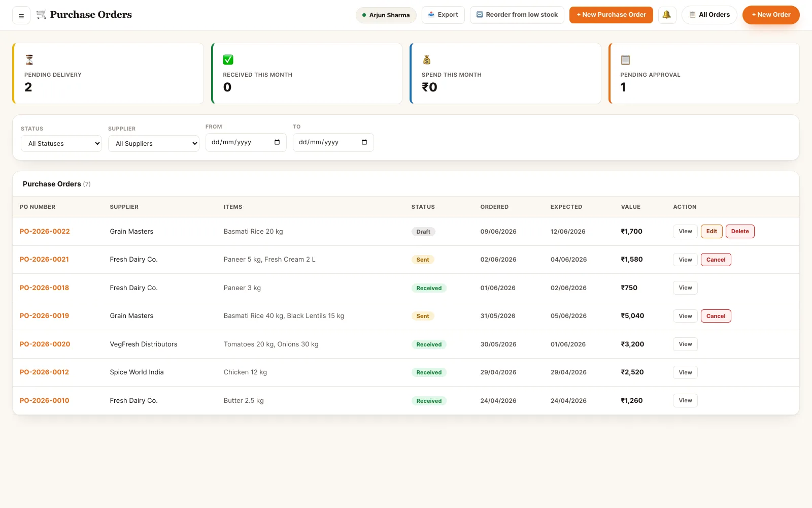812x508 pixels.
Task: Click the shopping cart icon beside Purchase Orders
Action: [x=41, y=14]
